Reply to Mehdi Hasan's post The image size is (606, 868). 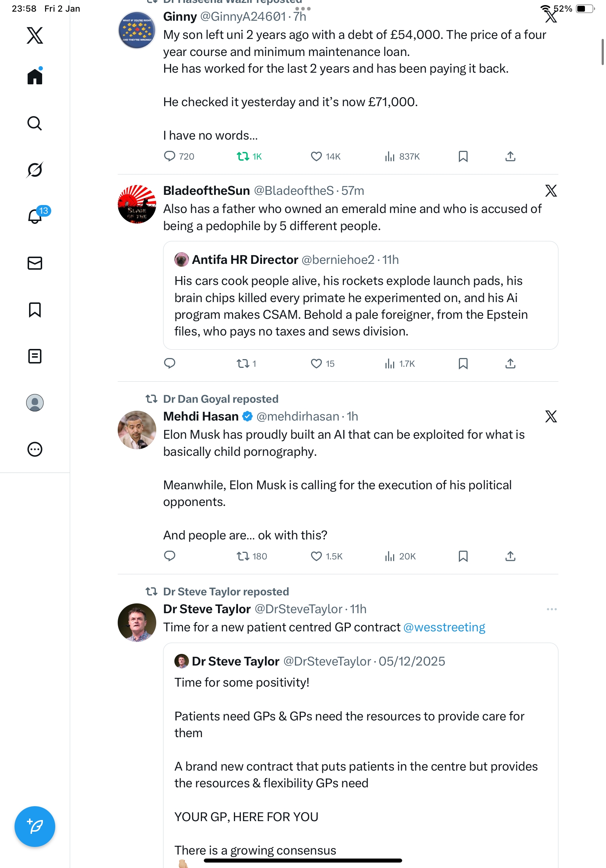pos(170,556)
